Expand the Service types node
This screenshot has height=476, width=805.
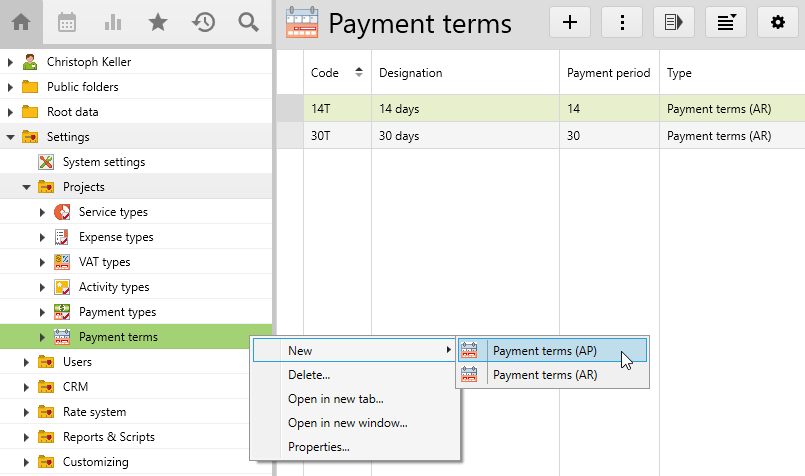(x=42, y=212)
